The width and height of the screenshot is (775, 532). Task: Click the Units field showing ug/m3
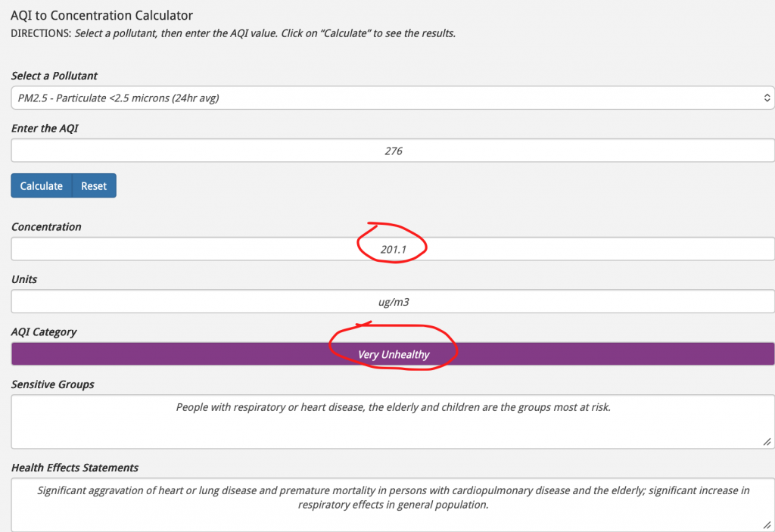pos(392,301)
